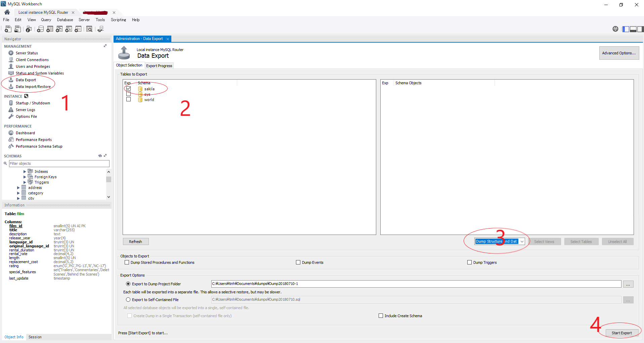Click the INSTANCE section icon
This screenshot has width=644, height=343.
point(26,96)
